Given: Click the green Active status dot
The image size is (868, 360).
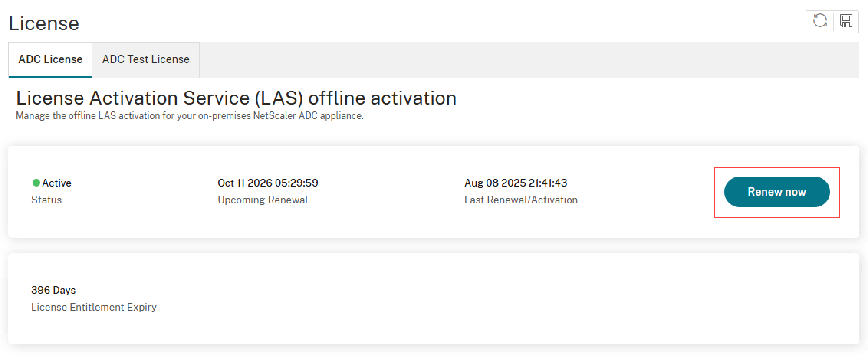Looking at the screenshot, I should tap(36, 183).
